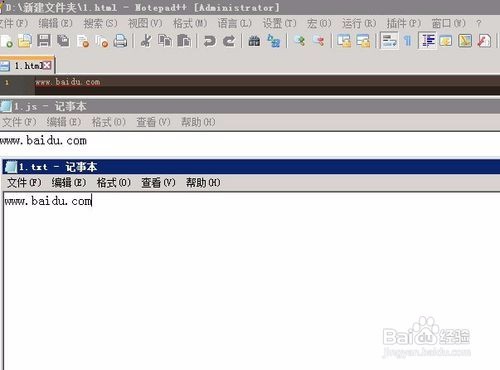This screenshot has width=500, height=370.
Task: Click Paste icon in Notepad++ toolbar
Action: pyautogui.click(x=184, y=41)
